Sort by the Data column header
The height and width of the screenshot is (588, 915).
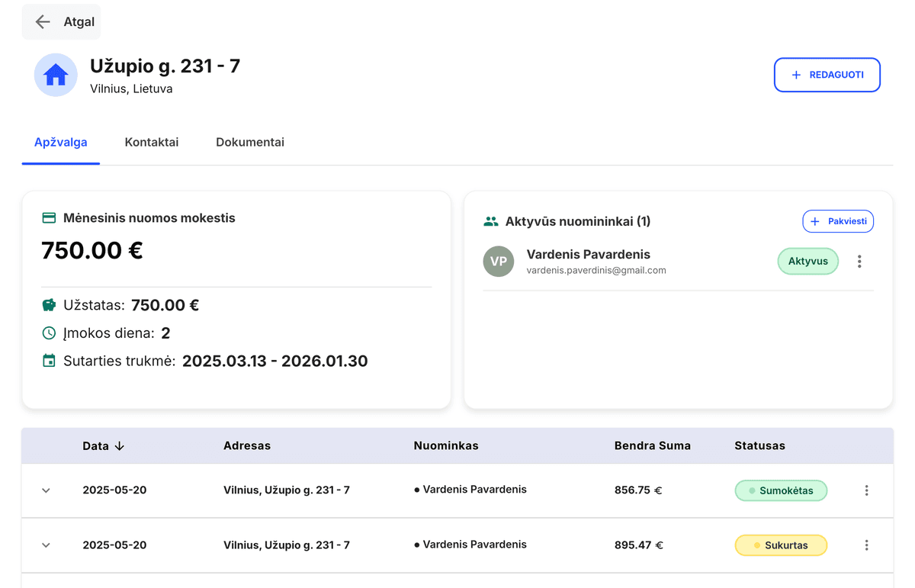(x=96, y=446)
